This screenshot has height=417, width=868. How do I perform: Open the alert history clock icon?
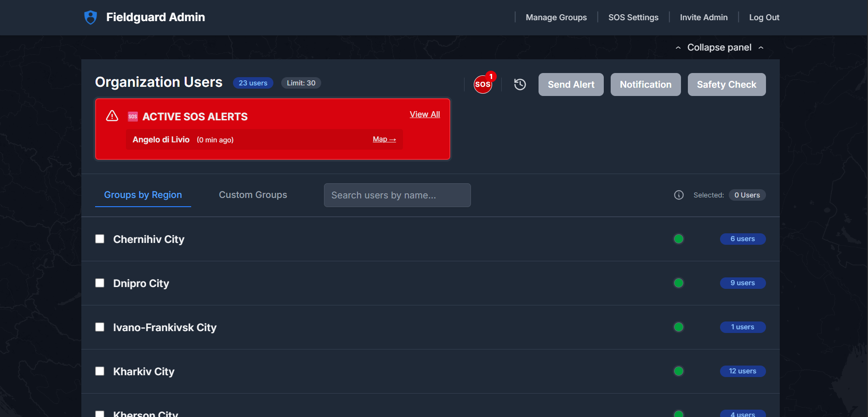point(520,84)
